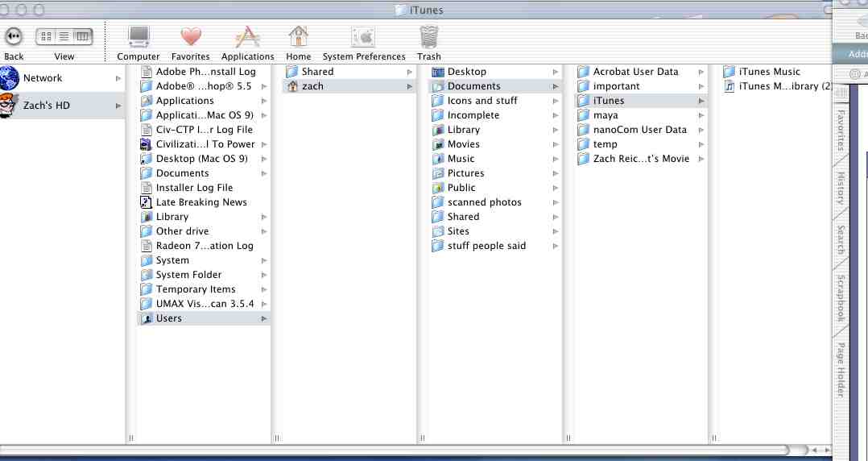Click the Back button in Finder toolbar

tap(13, 36)
